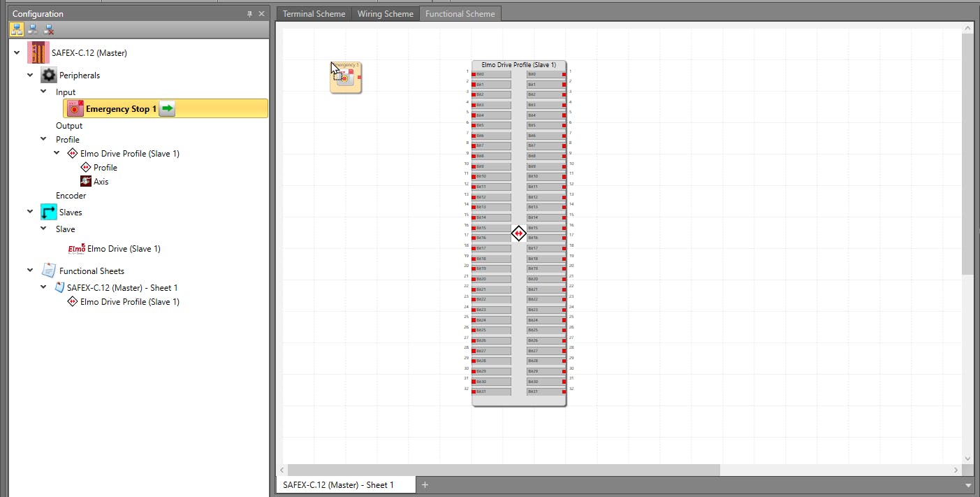Switch to the Terminal Scheme tab

tap(314, 14)
